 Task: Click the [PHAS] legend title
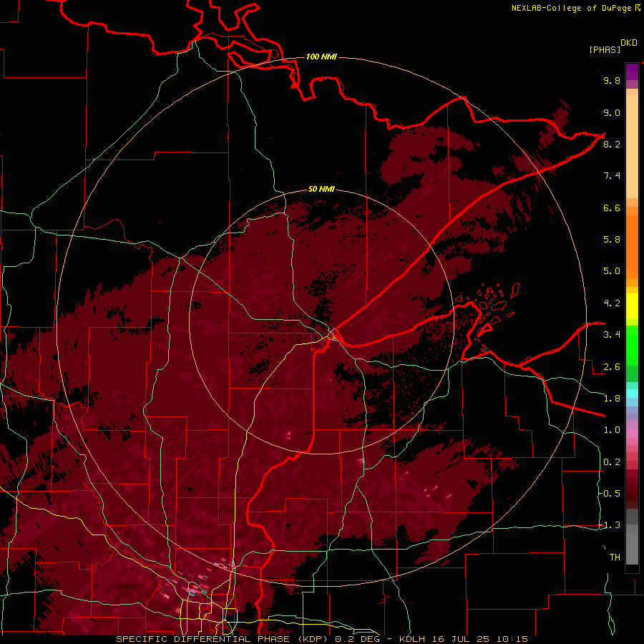(x=605, y=49)
